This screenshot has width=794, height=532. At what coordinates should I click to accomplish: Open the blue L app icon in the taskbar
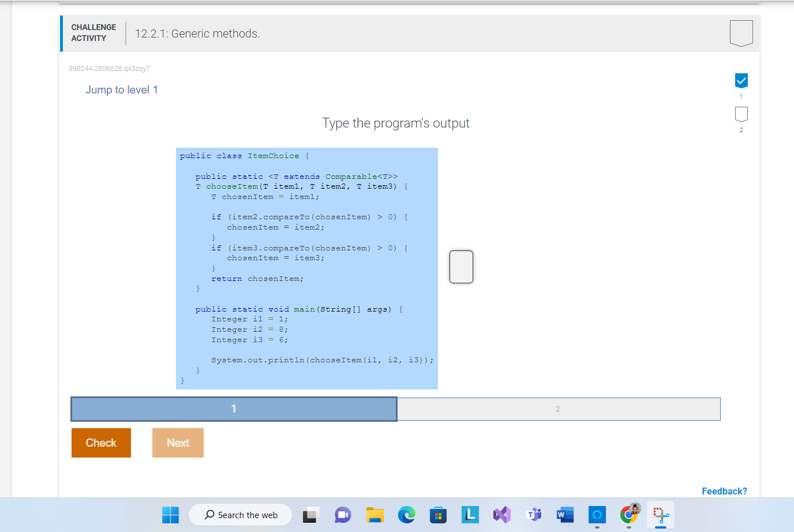(470, 515)
